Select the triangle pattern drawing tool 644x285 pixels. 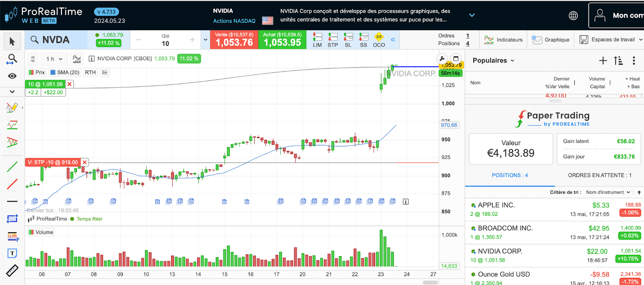tap(12, 142)
